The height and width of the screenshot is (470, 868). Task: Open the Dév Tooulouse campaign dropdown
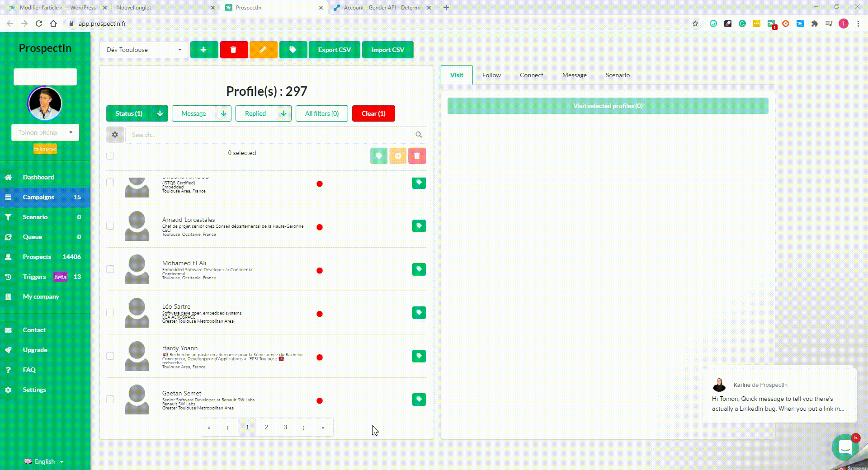tap(144, 50)
